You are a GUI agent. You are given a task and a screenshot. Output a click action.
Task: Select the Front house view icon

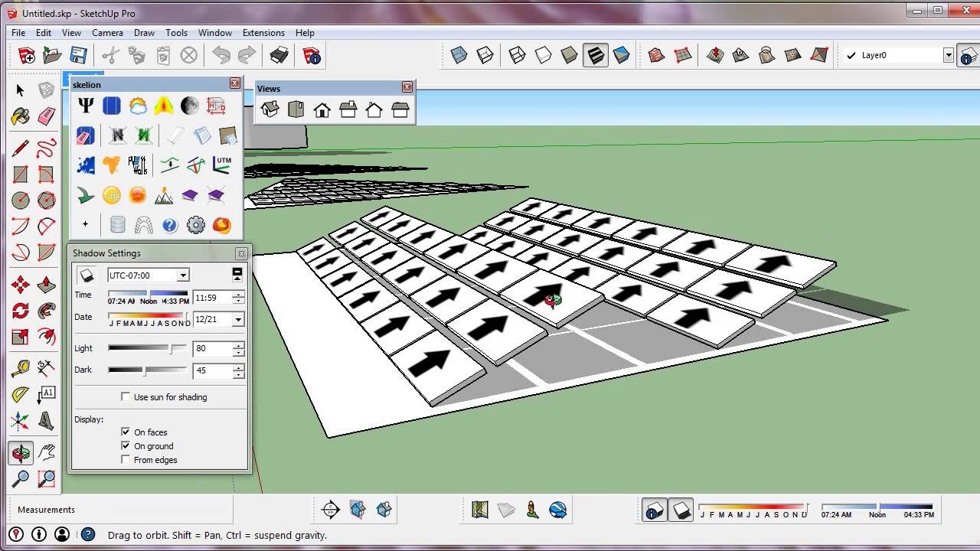tap(322, 109)
